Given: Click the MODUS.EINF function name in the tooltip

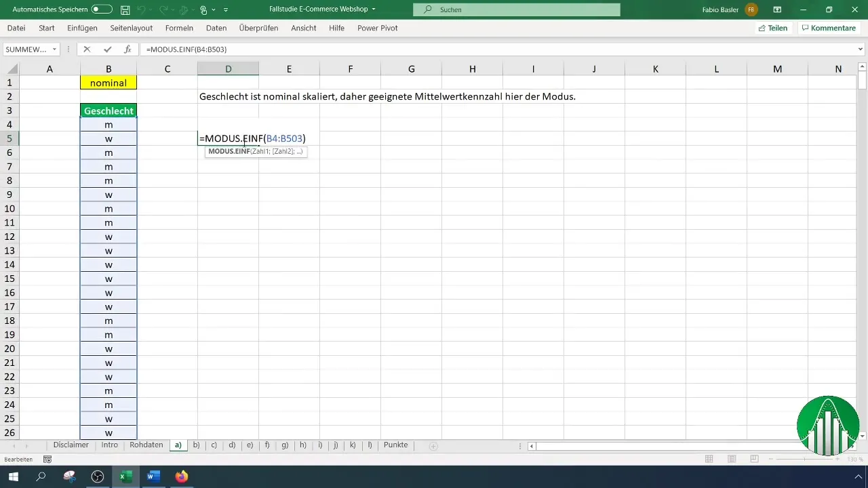Looking at the screenshot, I should (229, 151).
